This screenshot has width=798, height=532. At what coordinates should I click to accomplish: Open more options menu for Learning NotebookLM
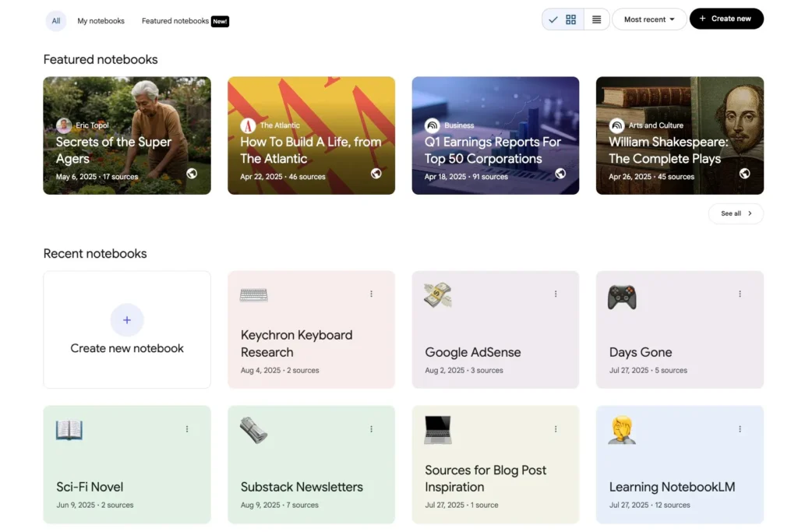(740, 428)
